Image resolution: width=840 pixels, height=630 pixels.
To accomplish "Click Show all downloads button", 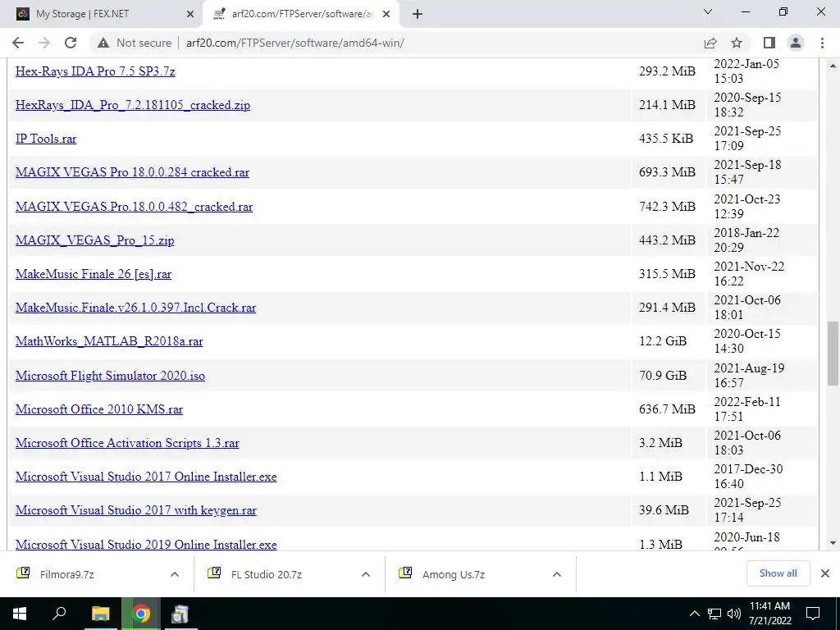I will pyautogui.click(x=778, y=573).
